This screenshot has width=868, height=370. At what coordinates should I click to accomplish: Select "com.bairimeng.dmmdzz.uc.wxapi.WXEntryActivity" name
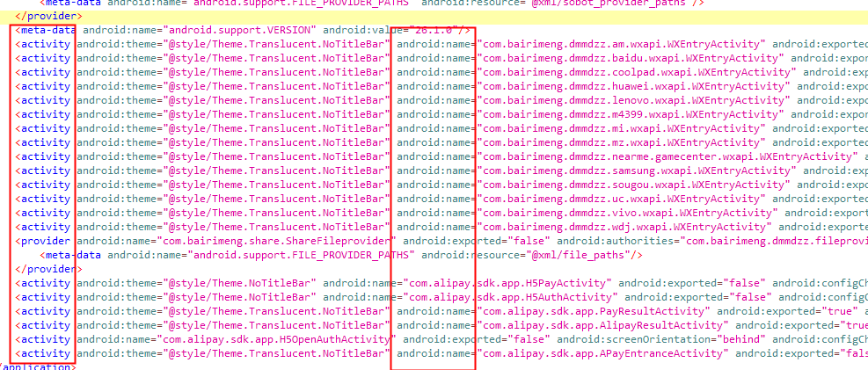click(622, 200)
